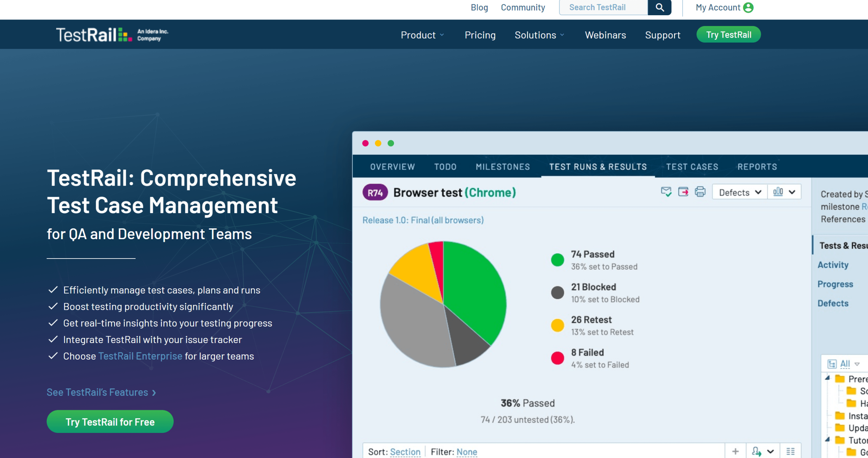
Task: Open See TestRail's Features link
Action: click(101, 393)
